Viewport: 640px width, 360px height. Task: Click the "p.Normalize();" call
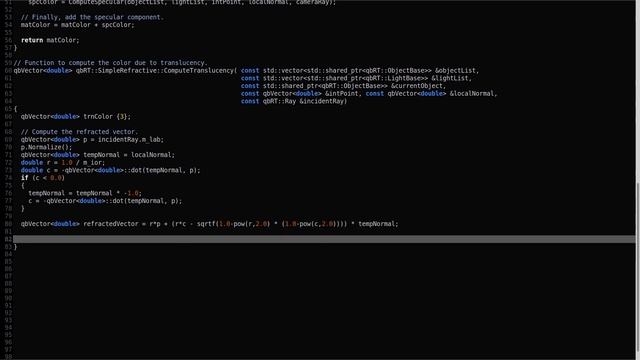[x=46, y=147]
